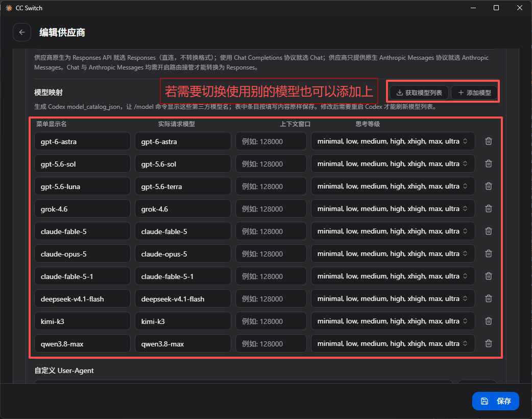This screenshot has width=532, height=419.
Task: Edit menu display name deepseek-v4.1-flash
Action: [82, 299]
